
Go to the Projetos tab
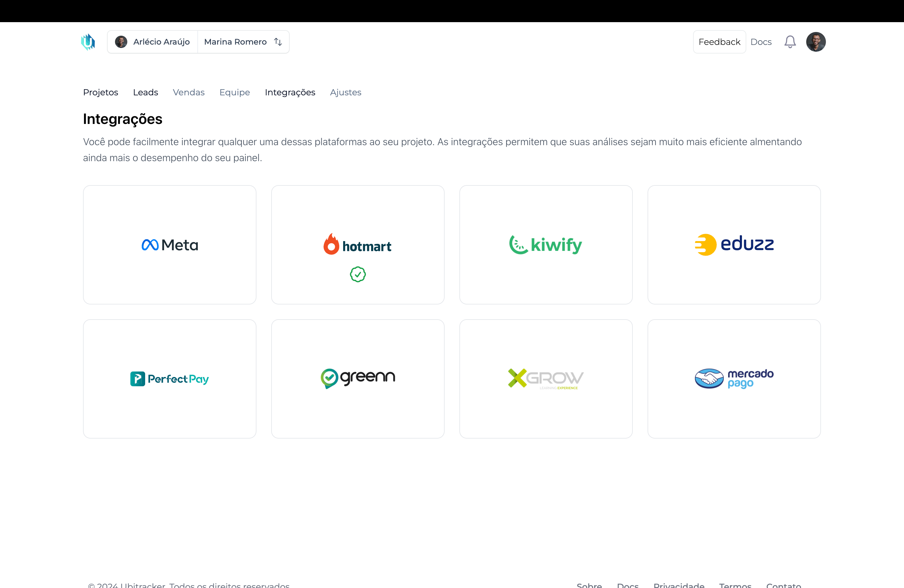[x=101, y=92]
